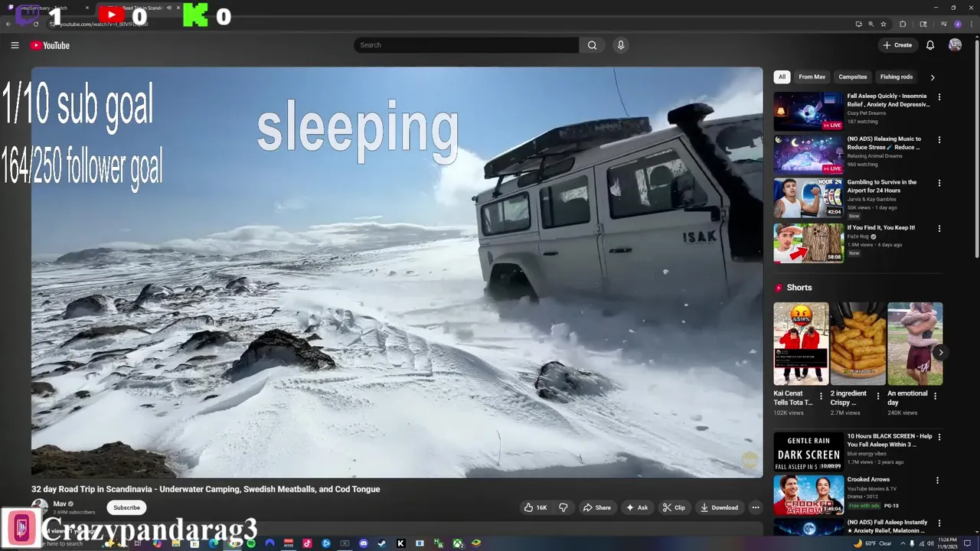
Task: Open options menu for 10 Hours BLACK SCREEN
Action: click(938, 438)
